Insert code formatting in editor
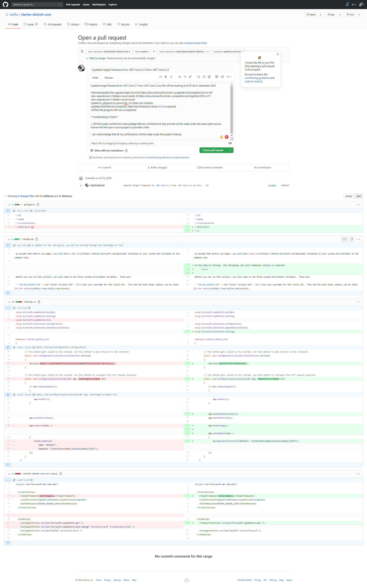This screenshot has width=367, height=588. click(185, 77)
